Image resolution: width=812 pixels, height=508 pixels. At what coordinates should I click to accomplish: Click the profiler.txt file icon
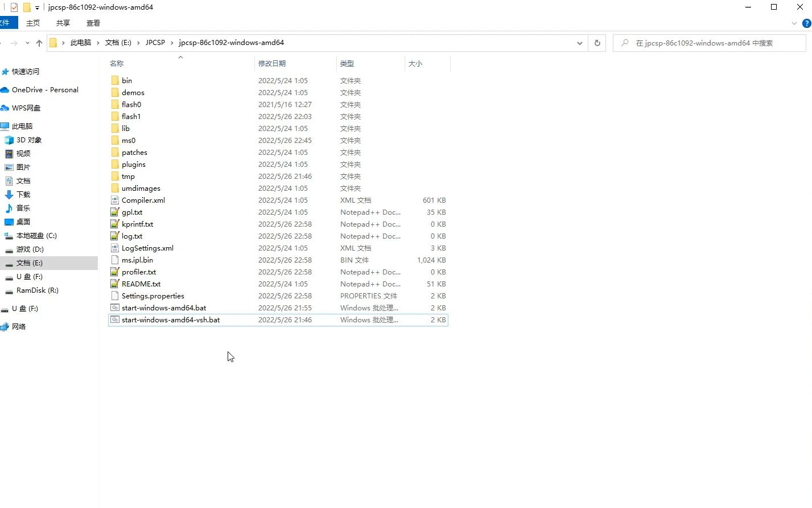tap(115, 272)
